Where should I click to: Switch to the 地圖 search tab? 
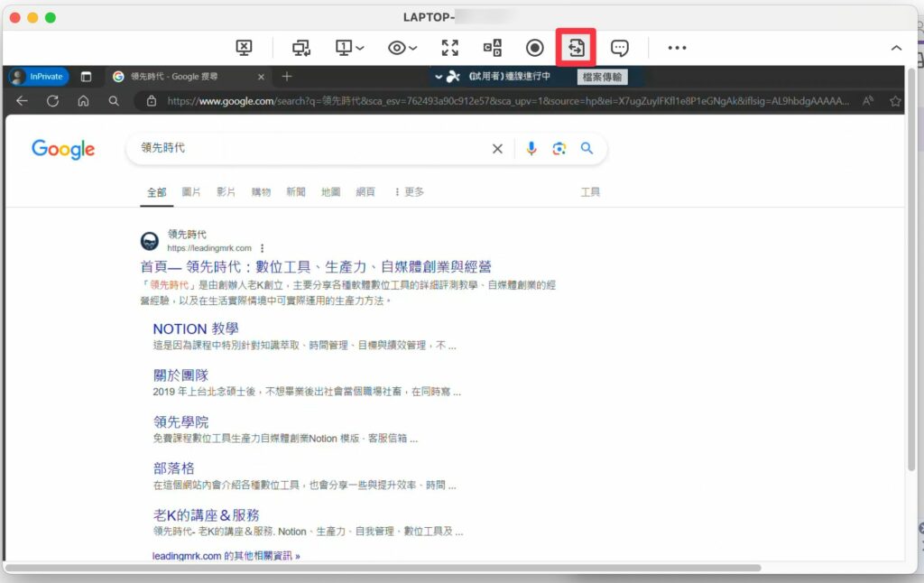(330, 192)
